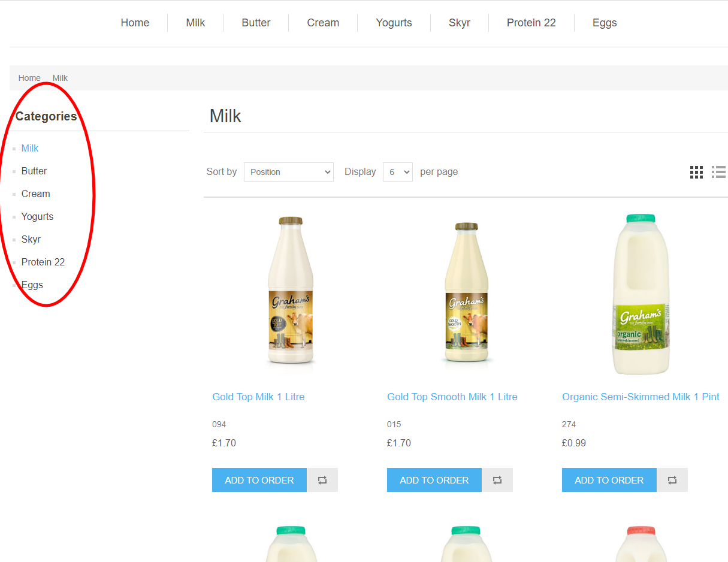The height and width of the screenshot is (562, 728).
Task: Open Yogurts in top navigation menu
Action: [394, 23]
